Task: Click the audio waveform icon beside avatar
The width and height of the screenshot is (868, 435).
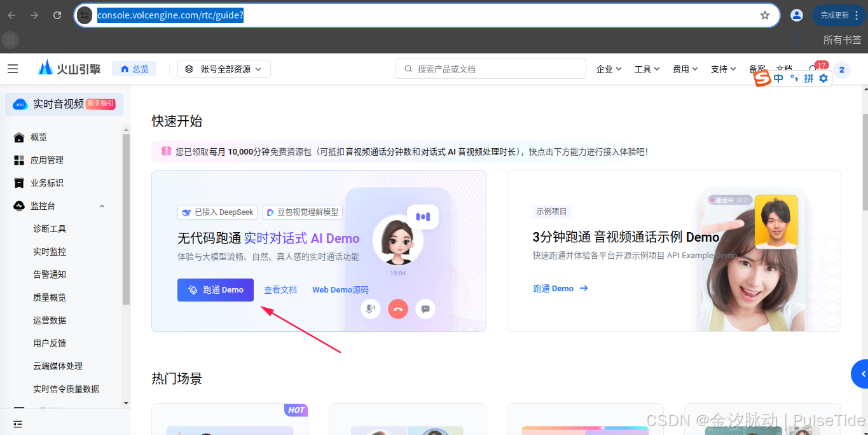Action: pyautogui.click(x=423, y=217)
